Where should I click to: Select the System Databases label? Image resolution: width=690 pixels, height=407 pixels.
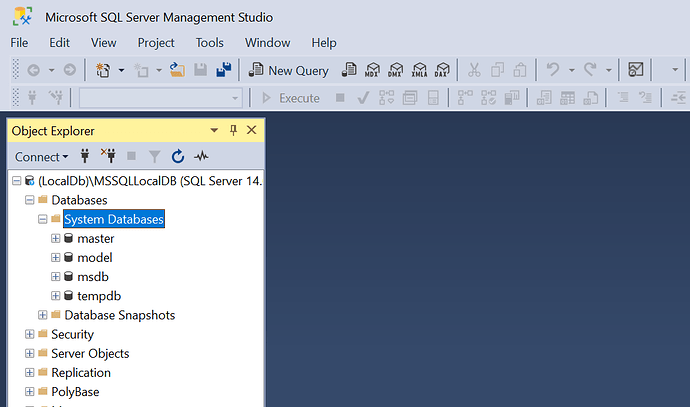point(114,219)
